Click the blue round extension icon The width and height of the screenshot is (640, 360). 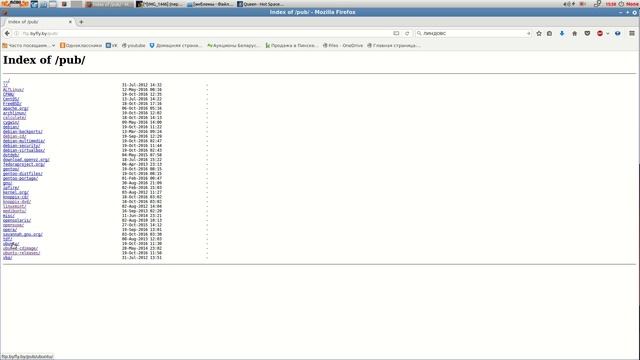coord(618,33)
